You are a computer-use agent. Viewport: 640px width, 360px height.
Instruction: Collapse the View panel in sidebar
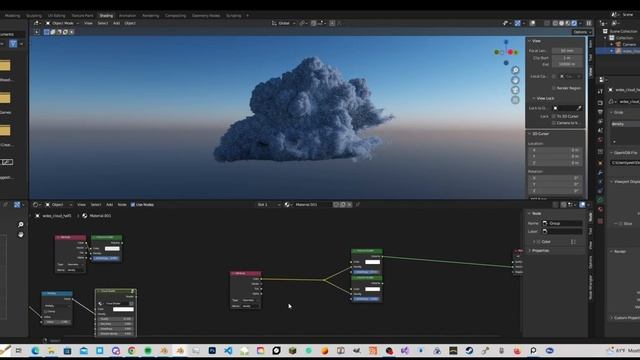530,41
